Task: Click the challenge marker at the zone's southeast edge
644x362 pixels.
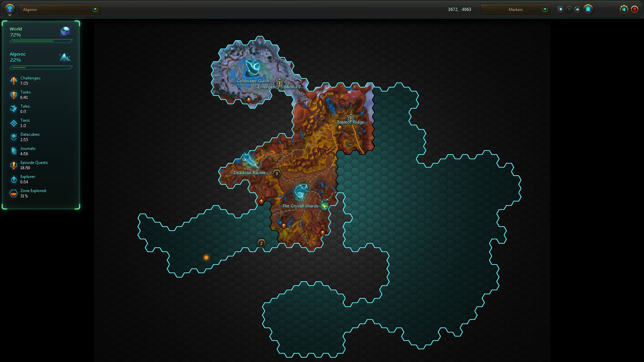Action: [322, 233]
